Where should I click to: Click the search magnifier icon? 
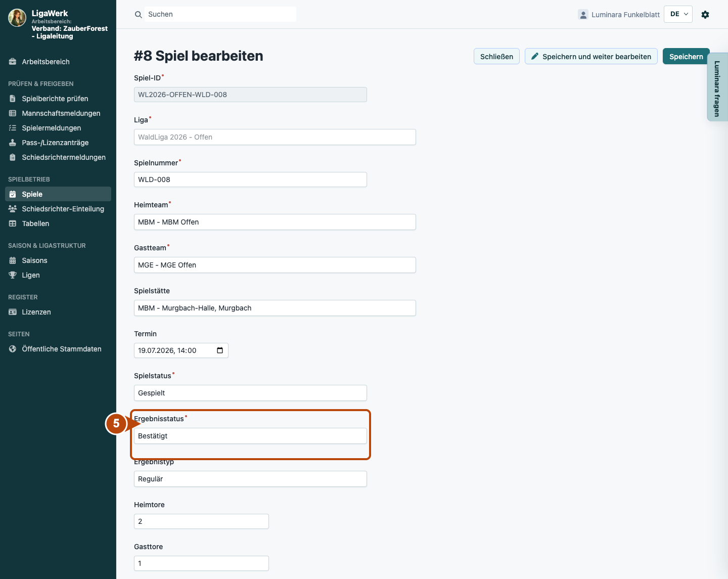(x=139, y=15)
